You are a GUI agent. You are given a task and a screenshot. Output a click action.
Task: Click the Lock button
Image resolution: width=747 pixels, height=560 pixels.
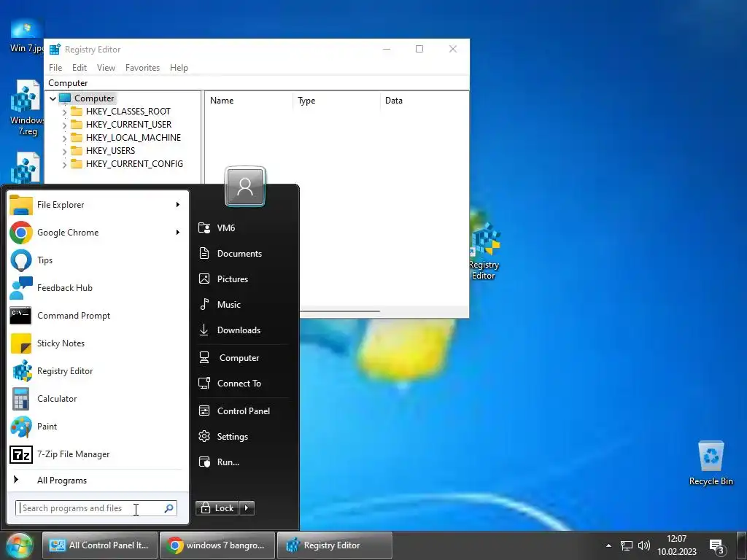coord(217,508)
